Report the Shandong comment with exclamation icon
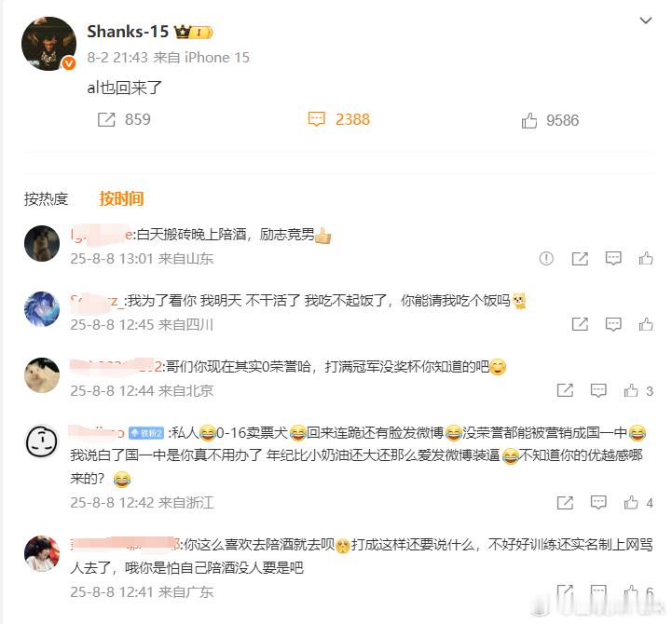672x624 pixels. click(x=546, y=258)
